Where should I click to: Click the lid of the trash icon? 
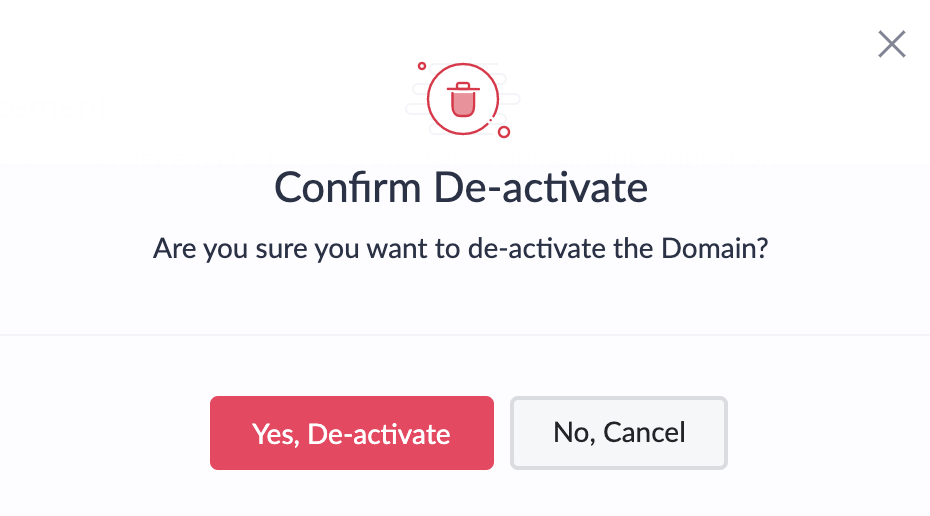[463, 87]
